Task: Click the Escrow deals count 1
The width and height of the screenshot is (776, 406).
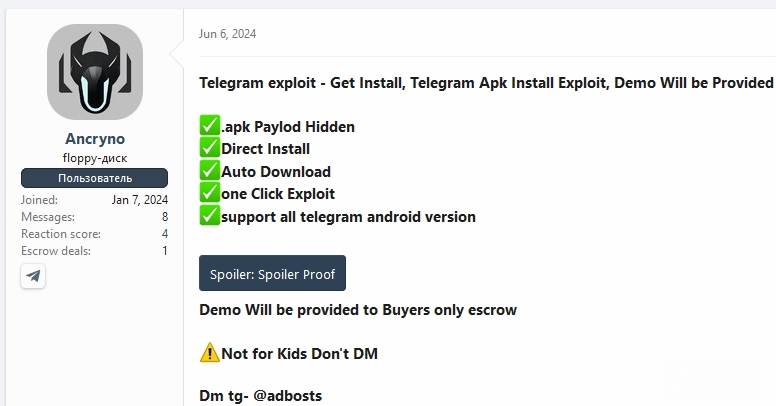Action: pos(165,251)
